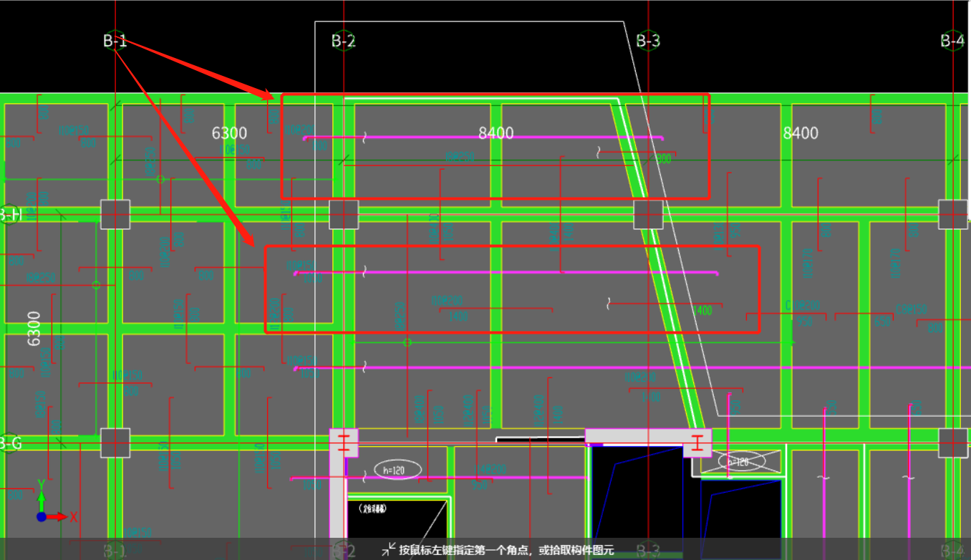Pick the 8400 dimension between B-2 and B-3
Viewport: 971px width, 560px height.
pyautogui.click(x=496, y=132)
